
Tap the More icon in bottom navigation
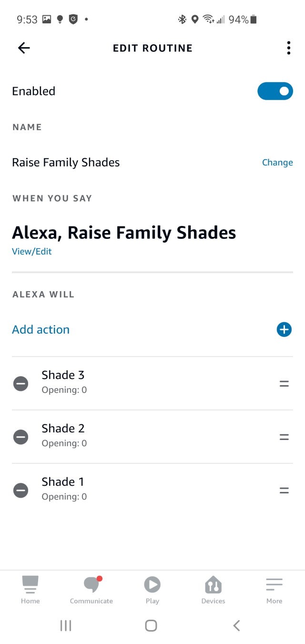point(274,585)
